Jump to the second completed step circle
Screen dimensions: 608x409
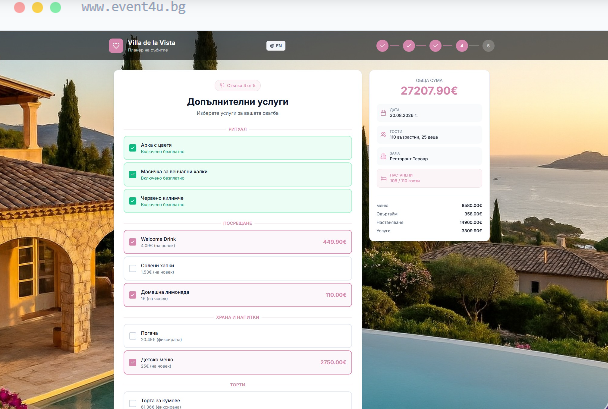pyautogui.click(x=409, y=46)
